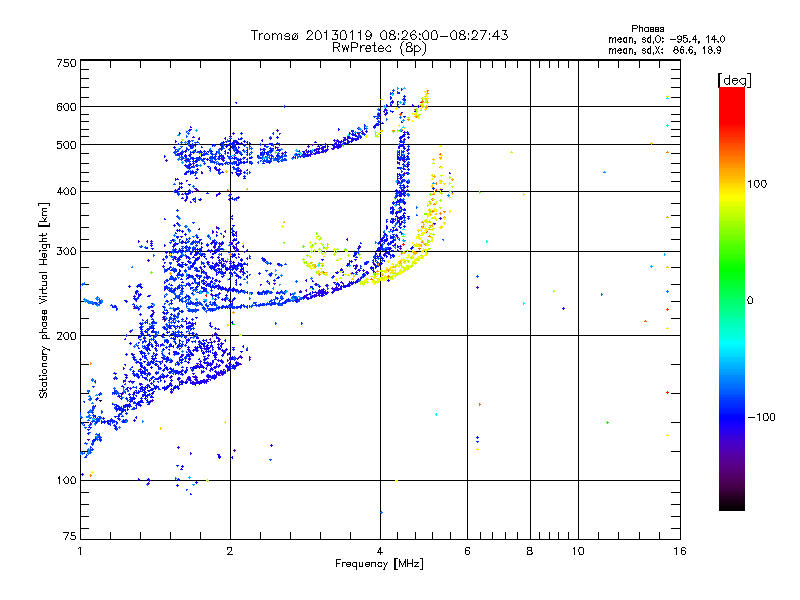Pick the black bottom of the phase colorbar
Viewport: 800px width, 600px height.
click(732, 503)
